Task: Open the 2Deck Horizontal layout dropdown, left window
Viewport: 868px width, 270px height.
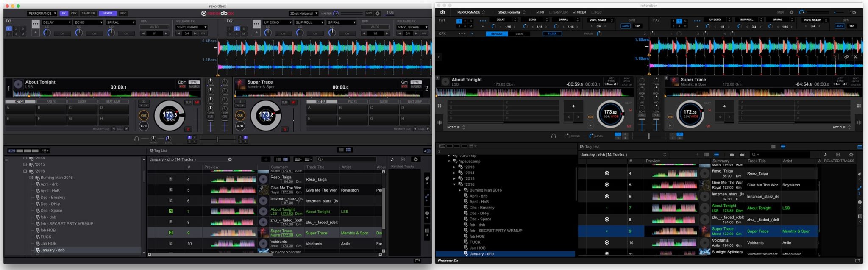Action: (x=303, y=14)
